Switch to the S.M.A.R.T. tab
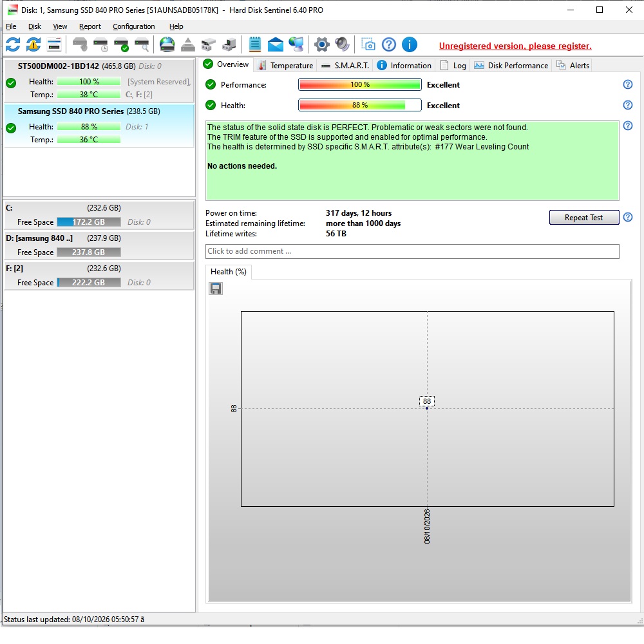 pyautogui.click(x=346, y=66)
